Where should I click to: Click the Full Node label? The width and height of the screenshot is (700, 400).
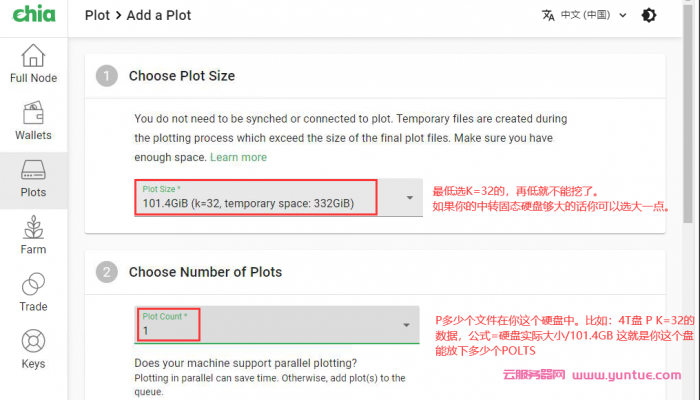click(33, 78)
